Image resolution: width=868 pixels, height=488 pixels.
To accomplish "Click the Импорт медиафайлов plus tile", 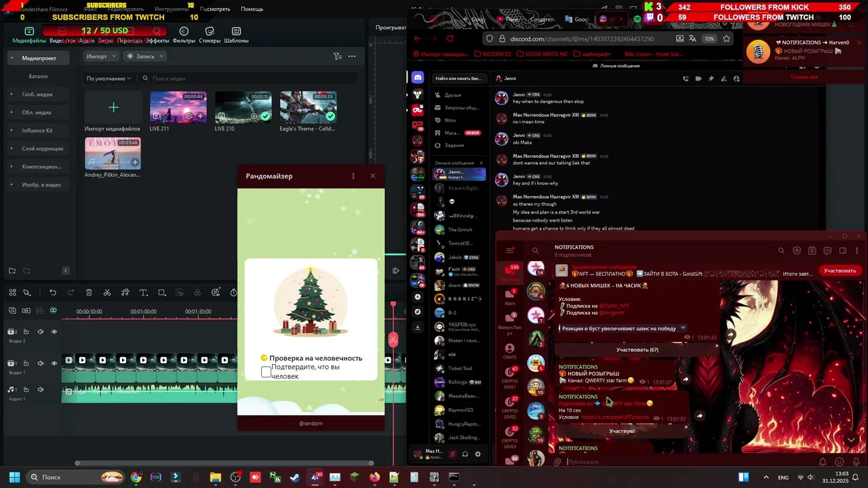I will click(x=113, y=107).
